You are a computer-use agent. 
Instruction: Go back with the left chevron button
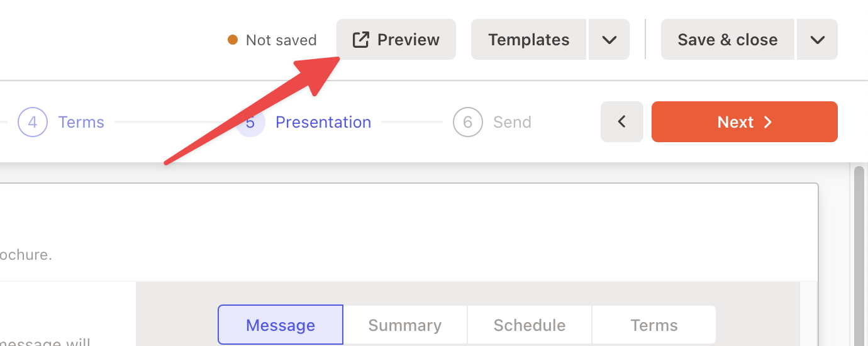click(x=622, y=121)
